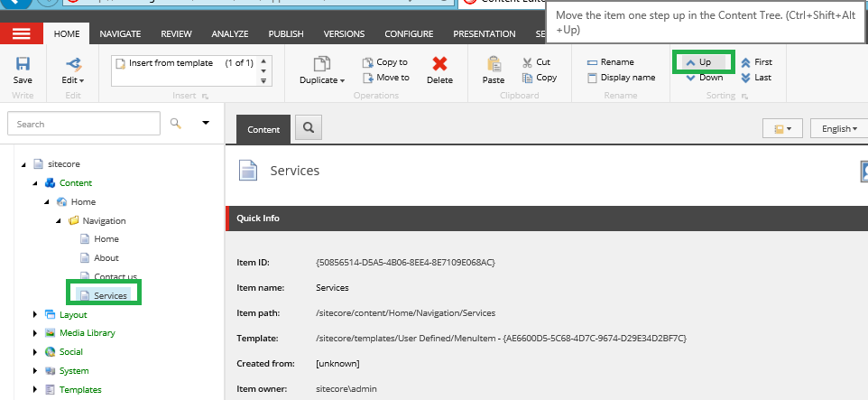Click the Save disk icon
This screenshot has height=400, width=868.
(23, 64)
